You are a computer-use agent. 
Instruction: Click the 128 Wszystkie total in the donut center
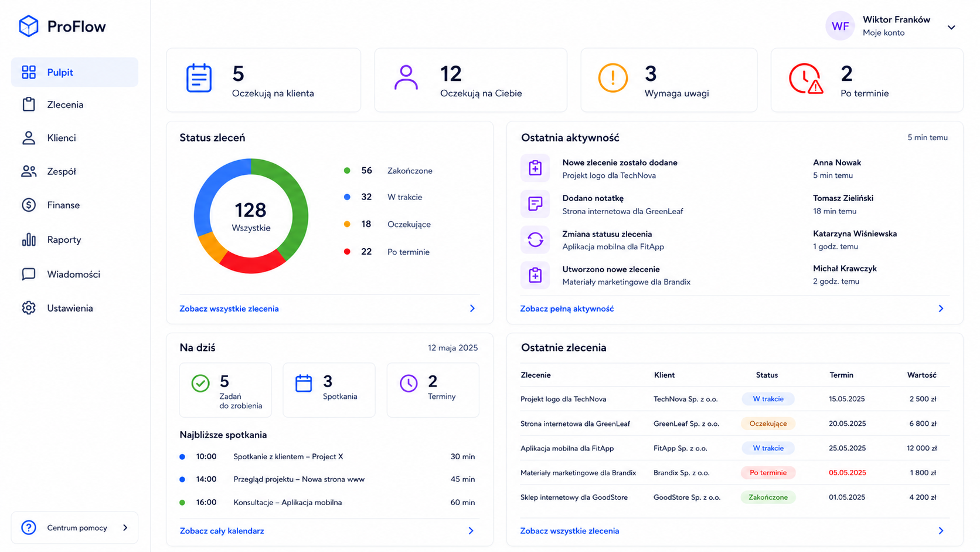[x=251, y=216]
